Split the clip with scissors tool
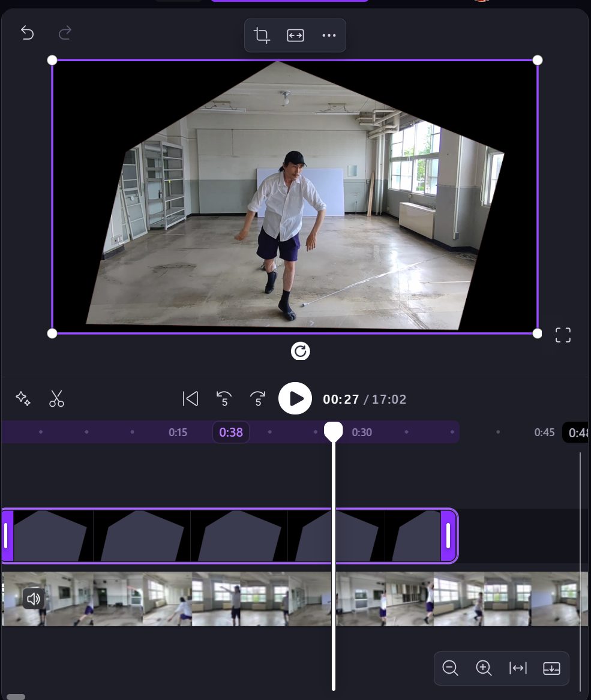Screen dimensions: 591x700 pos(56,399)
